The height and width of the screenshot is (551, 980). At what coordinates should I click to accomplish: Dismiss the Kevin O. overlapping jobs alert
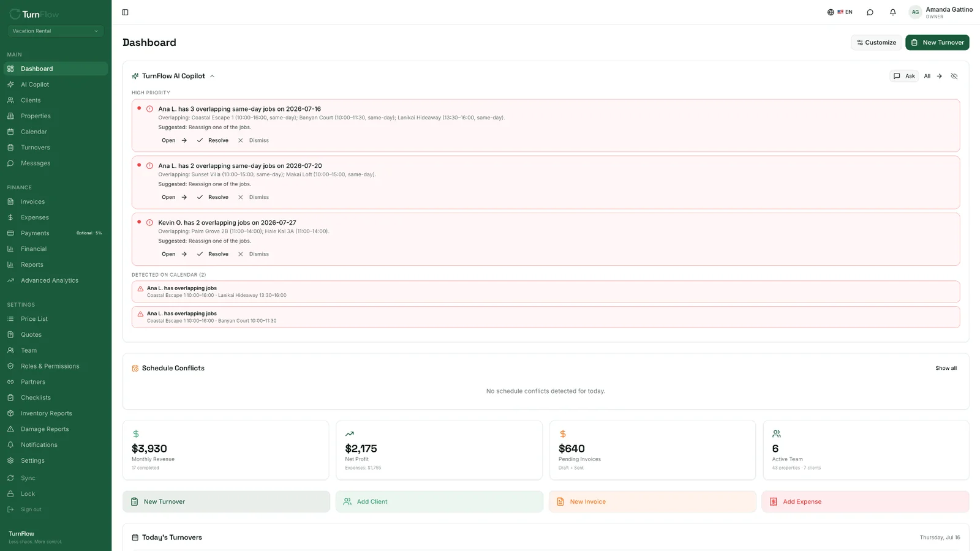point(254,254)
